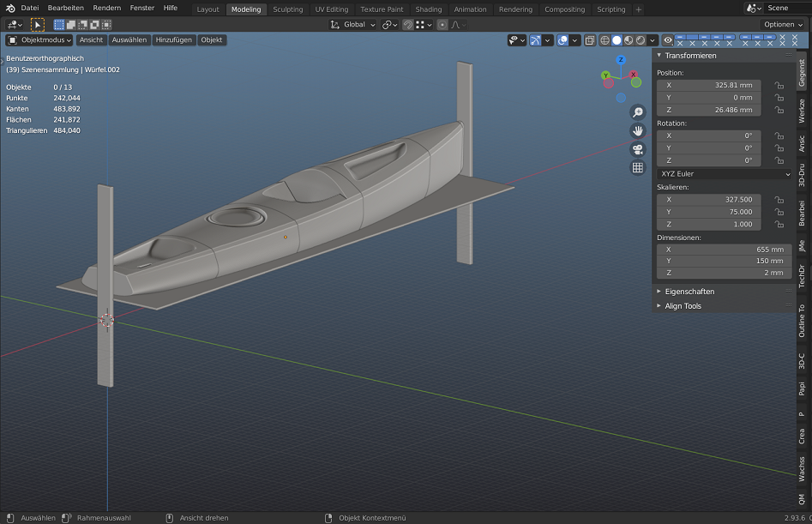Expand the Eigenschaften panel
This screenshot has height=524, width=812.
click(x=689, y=292)
